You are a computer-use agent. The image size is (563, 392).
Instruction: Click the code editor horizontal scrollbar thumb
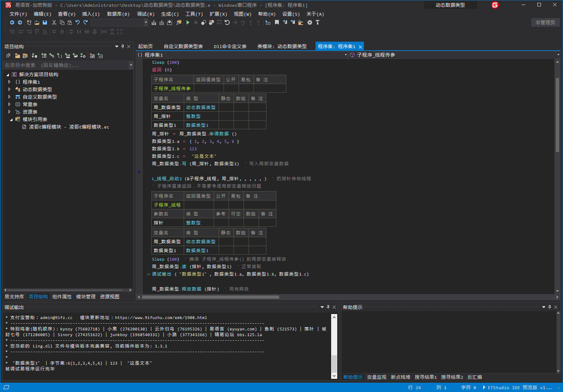tap(210, 297)
